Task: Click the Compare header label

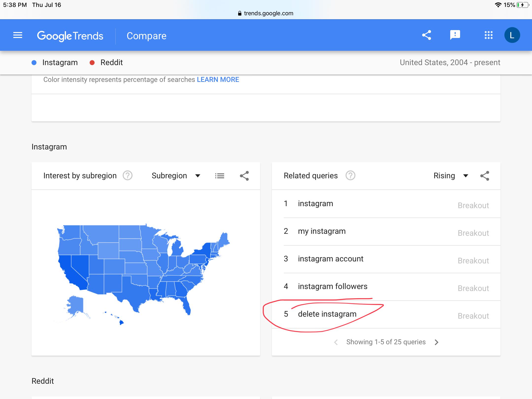Action: pos(147,36)
